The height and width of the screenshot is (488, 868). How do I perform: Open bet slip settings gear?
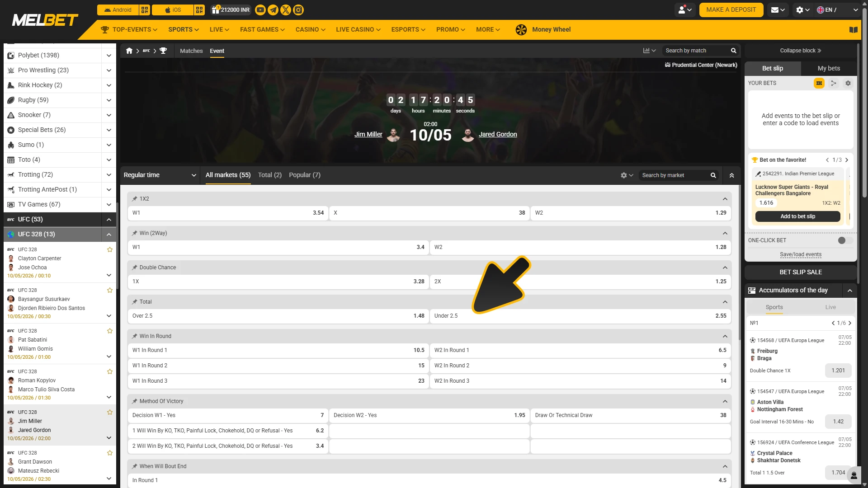pos(848,83)
